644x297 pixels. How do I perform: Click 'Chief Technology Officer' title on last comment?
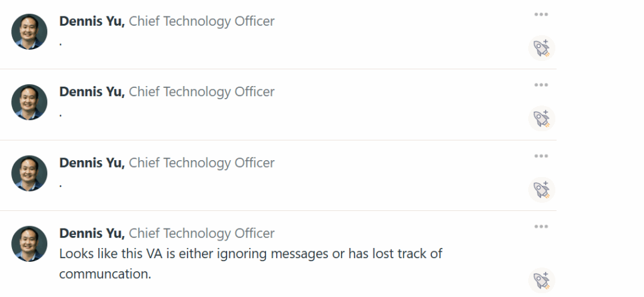click(x=202, y=234)
